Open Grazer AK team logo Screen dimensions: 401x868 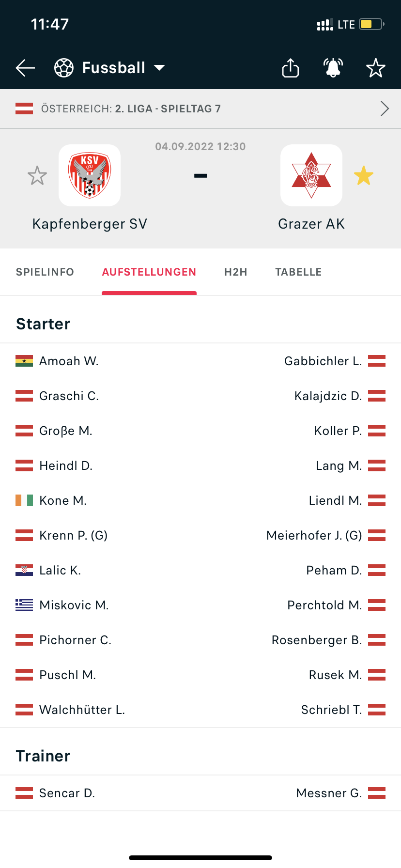311,175
